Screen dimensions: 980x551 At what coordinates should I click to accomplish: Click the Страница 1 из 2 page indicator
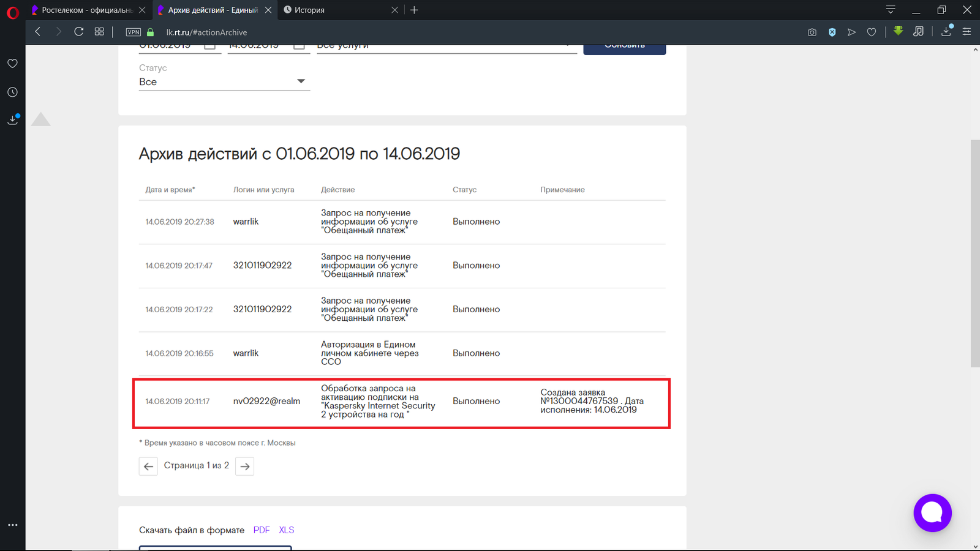(197, 465)
